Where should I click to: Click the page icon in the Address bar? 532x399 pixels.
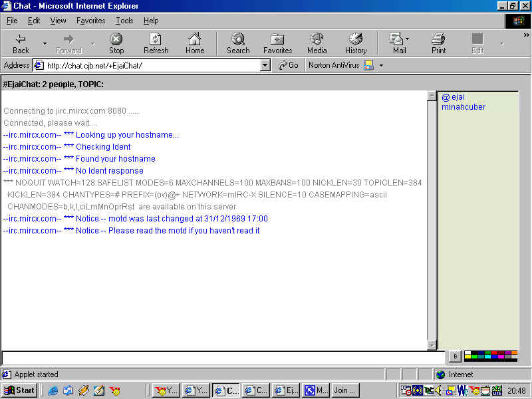(x=39, y=65)
